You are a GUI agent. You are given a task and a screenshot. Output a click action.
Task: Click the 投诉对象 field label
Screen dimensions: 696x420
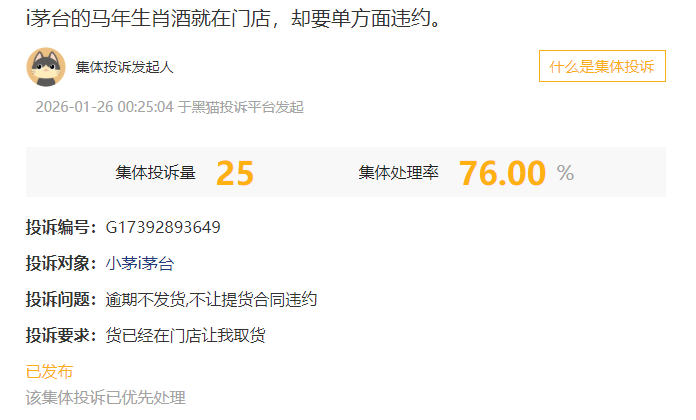(61, 263)
